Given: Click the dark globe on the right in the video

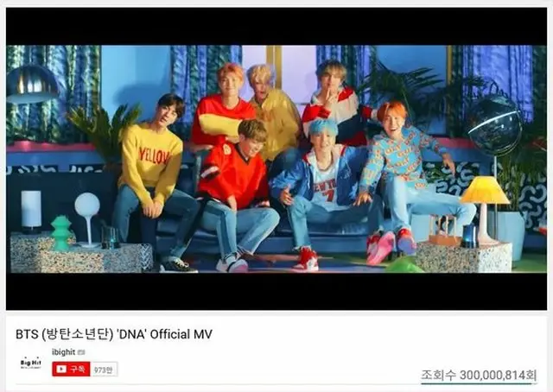Looking at the screenshot, I should [x=495, y=126].
